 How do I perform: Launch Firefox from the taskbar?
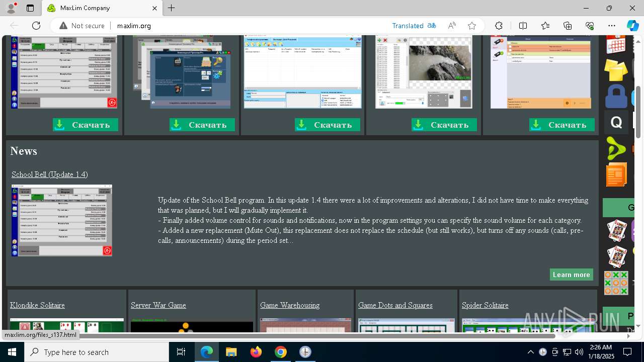coord(256,352)
